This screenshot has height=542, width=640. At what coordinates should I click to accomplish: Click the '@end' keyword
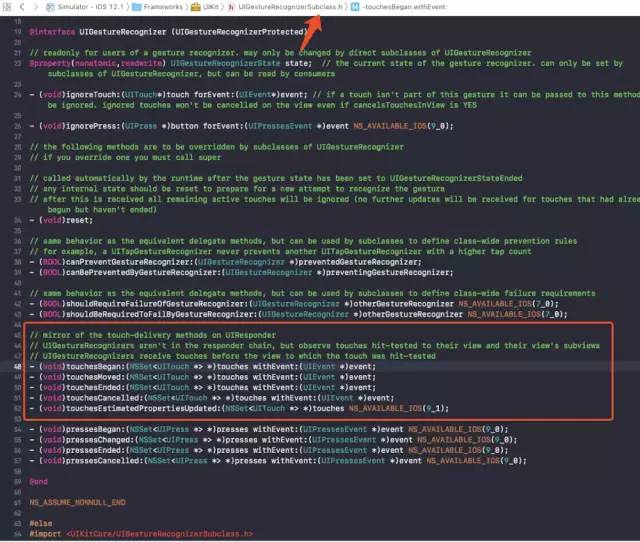click(x=38, y=482)
